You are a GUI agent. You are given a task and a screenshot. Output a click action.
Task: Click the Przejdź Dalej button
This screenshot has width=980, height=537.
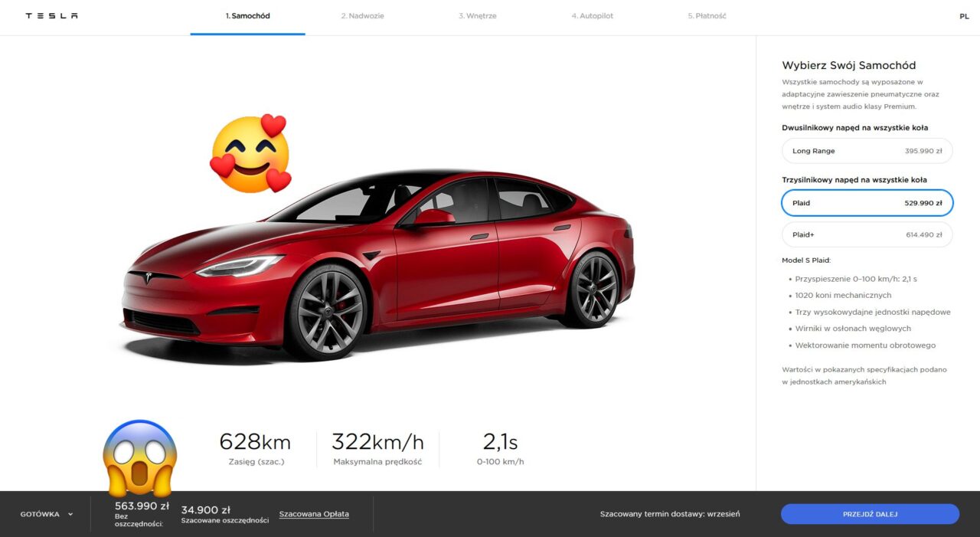(870, 514)
